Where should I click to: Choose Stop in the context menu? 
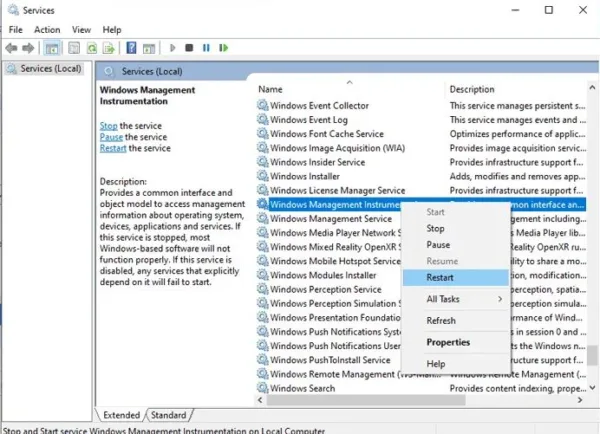(x=455, y=228)
